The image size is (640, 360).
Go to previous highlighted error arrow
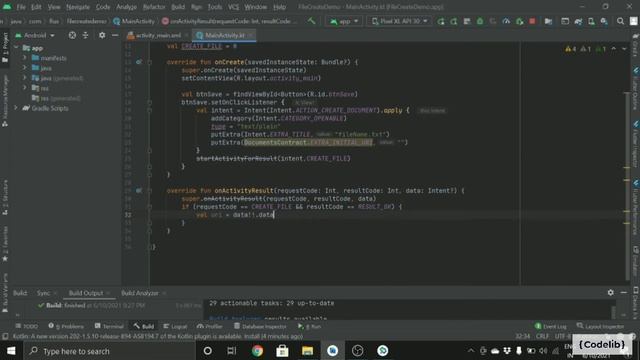[x=613, y=49]
